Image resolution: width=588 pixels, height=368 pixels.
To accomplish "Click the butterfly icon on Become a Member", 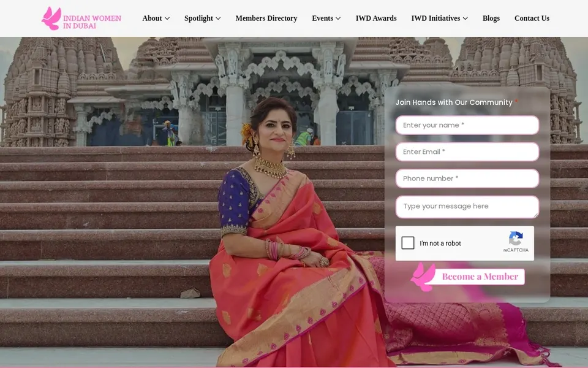I will click(423, 277).
